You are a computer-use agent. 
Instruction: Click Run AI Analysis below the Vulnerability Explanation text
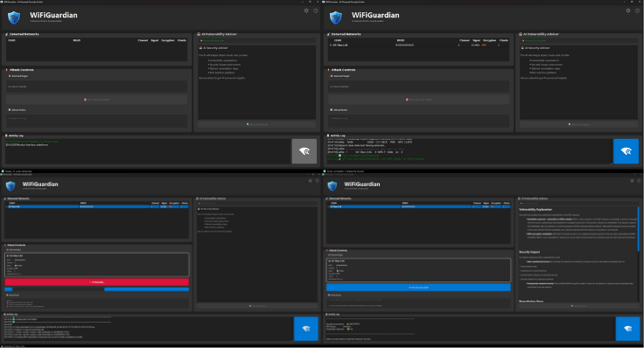coord(579,306)
